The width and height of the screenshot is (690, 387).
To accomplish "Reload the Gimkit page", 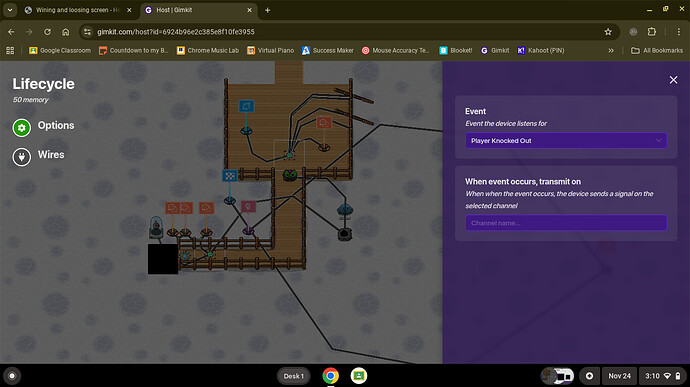I will click(x=47, y=32).
